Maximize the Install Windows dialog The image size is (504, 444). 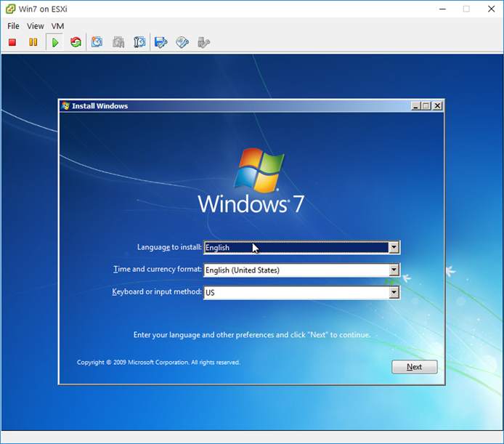(x=426, y=106)
